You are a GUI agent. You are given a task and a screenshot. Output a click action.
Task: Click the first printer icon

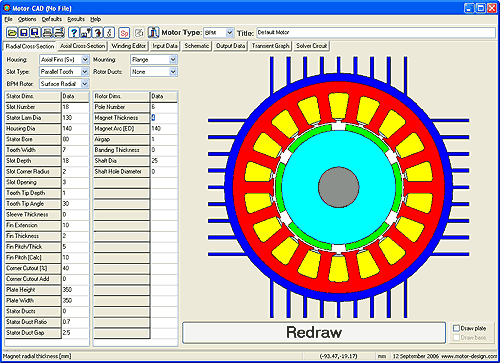(x=47, y=32)
